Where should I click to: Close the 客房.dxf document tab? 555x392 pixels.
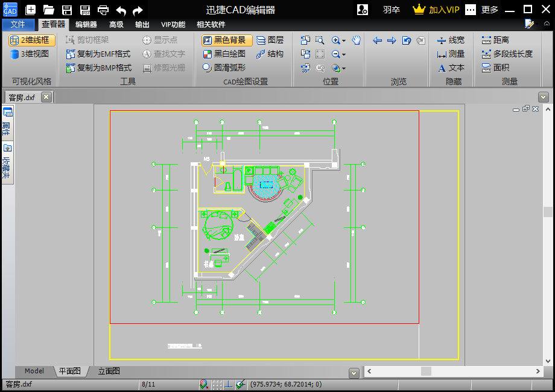46,97
